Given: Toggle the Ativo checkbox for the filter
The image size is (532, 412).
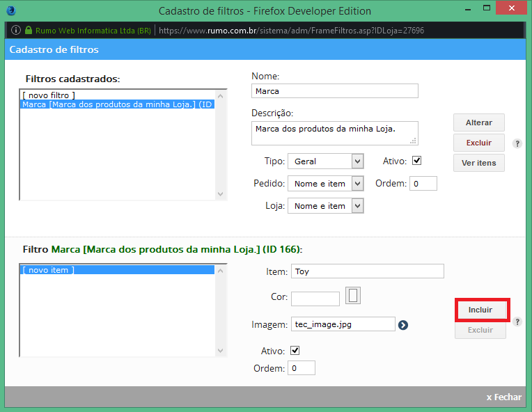Looking at the screenshot, I should (416, 160).
